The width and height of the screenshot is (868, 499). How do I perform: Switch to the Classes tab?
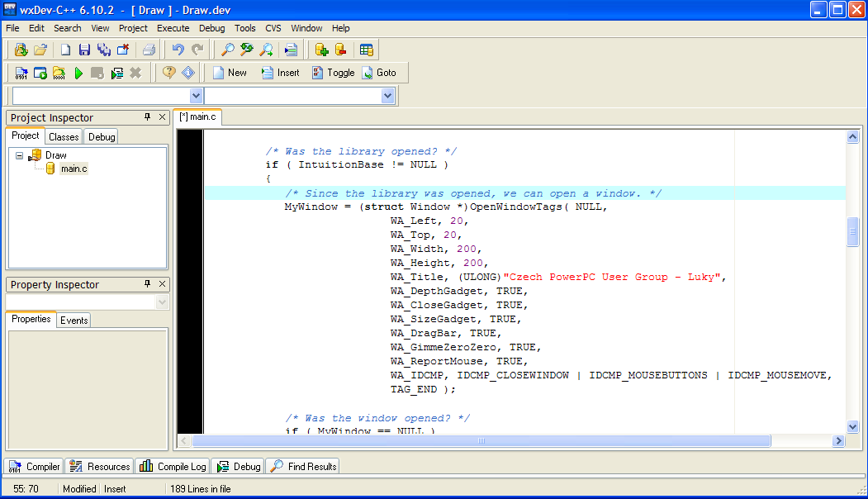coord(64,137)
